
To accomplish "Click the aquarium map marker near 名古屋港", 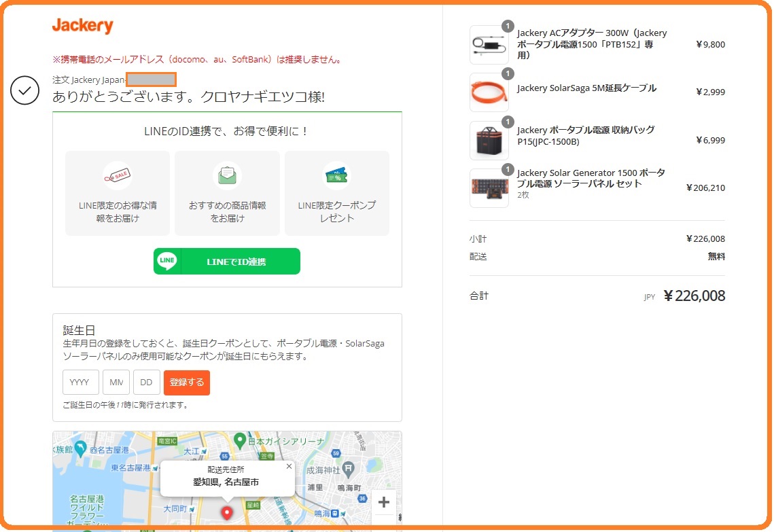I will point(80,448).
